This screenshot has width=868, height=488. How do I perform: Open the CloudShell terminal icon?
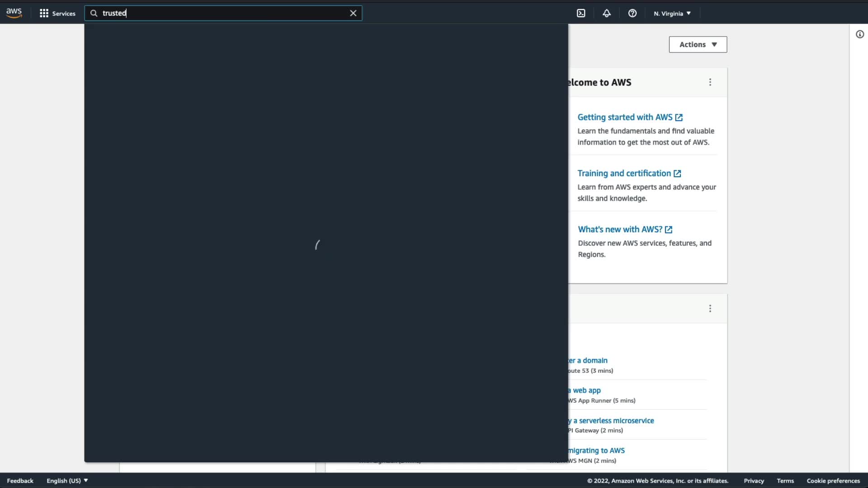pyautogui.click(x=581, y=14)
